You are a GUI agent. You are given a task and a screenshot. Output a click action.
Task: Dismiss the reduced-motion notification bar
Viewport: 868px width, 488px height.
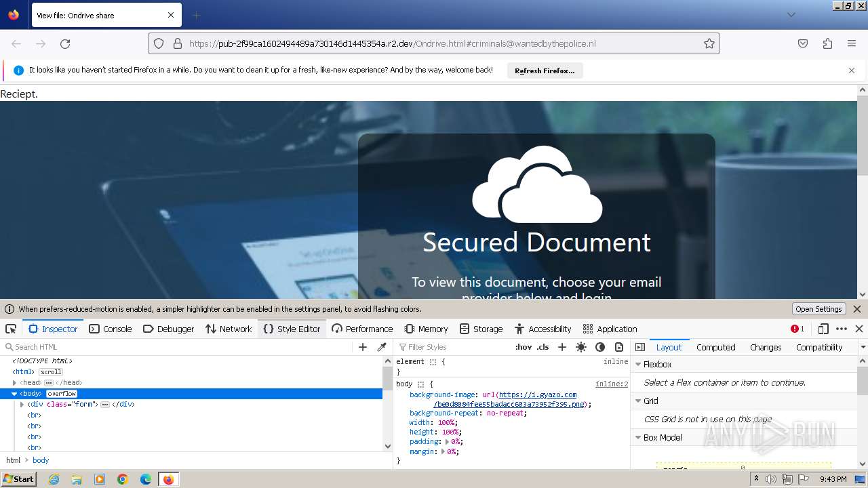coord(857,309)
